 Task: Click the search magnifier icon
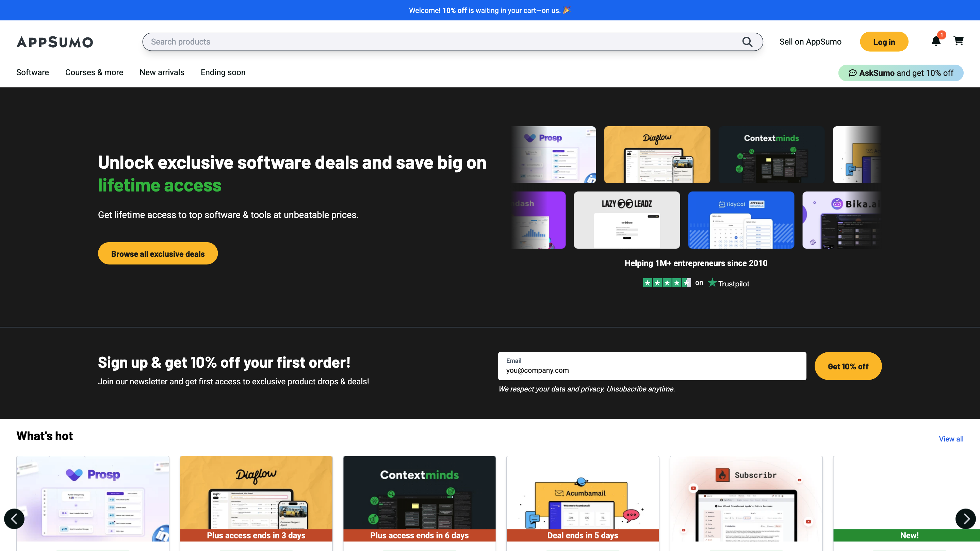(747, 42)
